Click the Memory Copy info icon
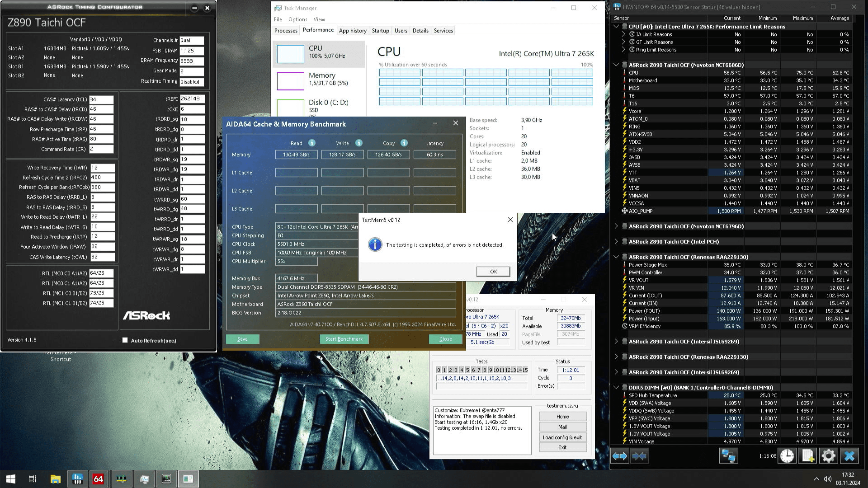This screenshot has height=488, width=868. [404, 143]
